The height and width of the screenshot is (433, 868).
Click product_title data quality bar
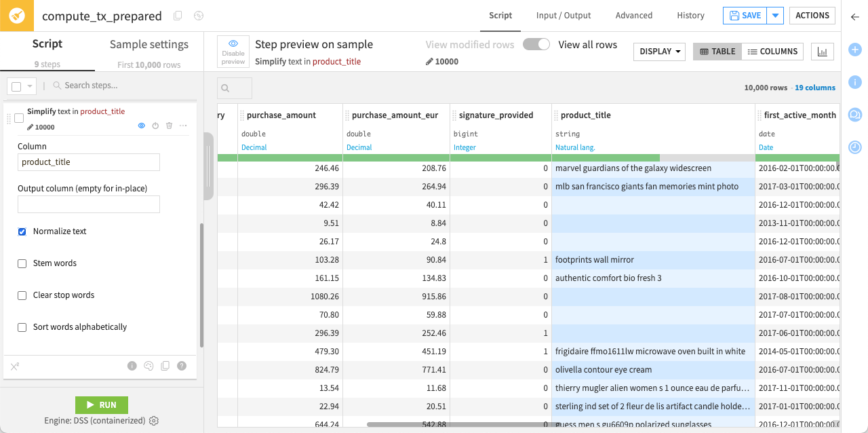tap(653, 157)
